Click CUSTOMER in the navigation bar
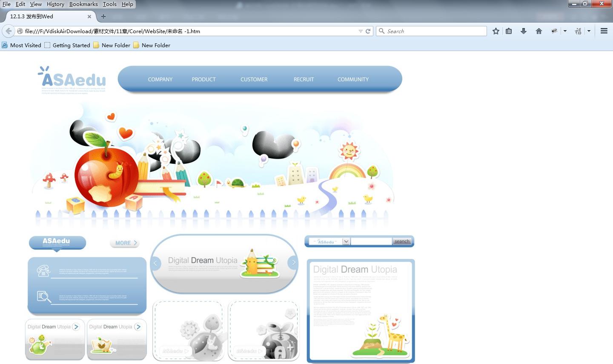This screenshot has height=364, width=613. coord(254,80)
